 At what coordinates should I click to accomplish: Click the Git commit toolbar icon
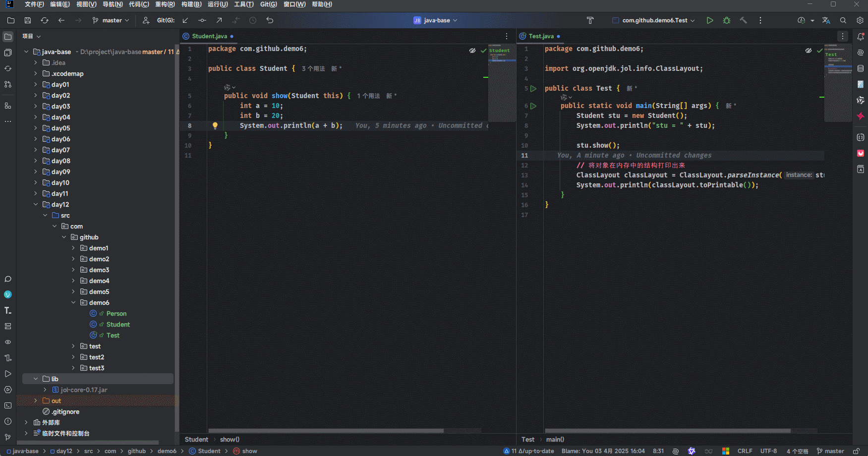coord(202,20)
